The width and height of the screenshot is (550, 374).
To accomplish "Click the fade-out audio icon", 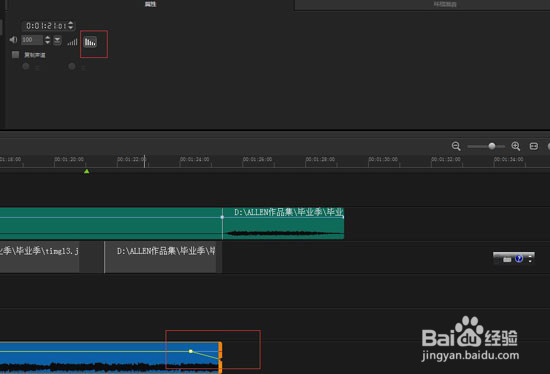I will [90, 42].
